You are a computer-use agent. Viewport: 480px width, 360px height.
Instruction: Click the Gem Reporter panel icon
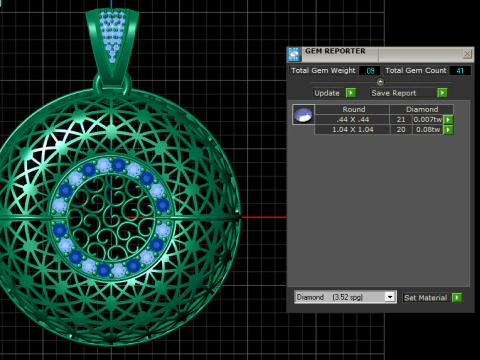pyautogui.click(x=294, y=55)
